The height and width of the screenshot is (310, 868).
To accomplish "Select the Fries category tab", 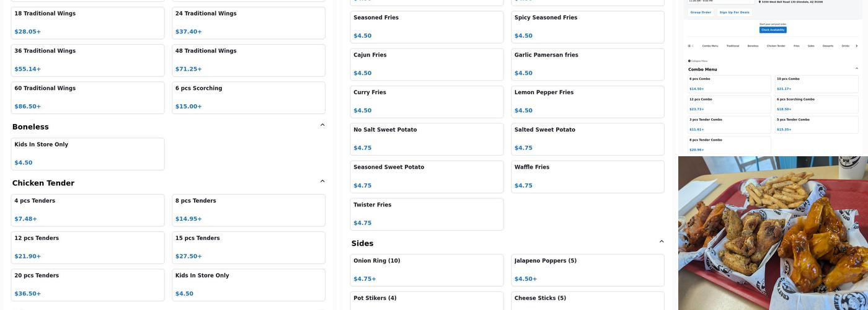I will (x=796, y=46).
